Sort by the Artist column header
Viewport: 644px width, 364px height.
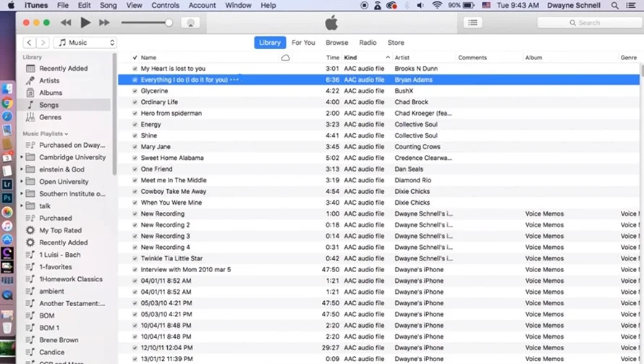[x=402, y=57]
